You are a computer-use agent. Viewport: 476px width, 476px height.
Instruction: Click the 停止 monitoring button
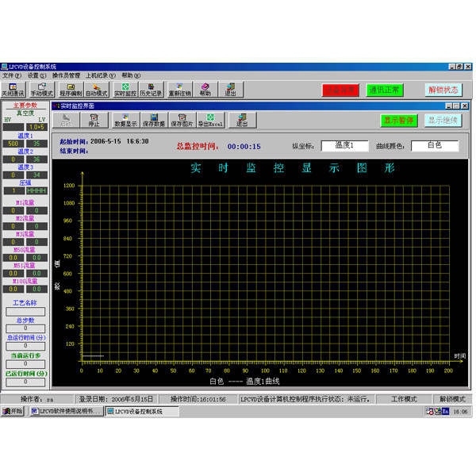pyautogui.click(x=94, y=121)
